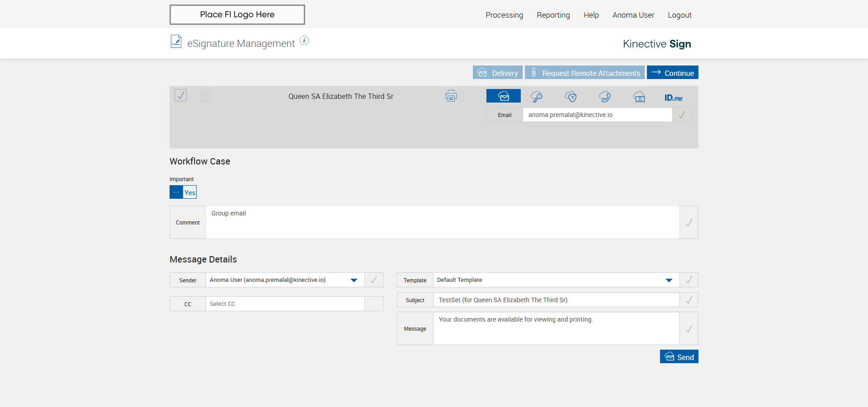Click the printer icon for Queen SA Elizabeth
Image resolution: width=868 pixels, height=407 pixels.
click(451, 96)
